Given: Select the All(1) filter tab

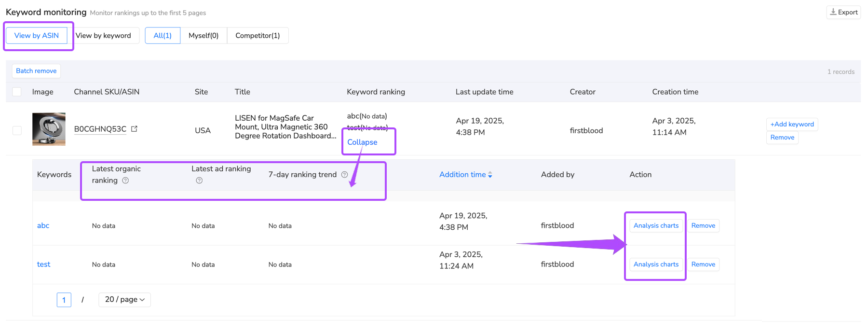Looking at the screenshot, I should point(163,36).
